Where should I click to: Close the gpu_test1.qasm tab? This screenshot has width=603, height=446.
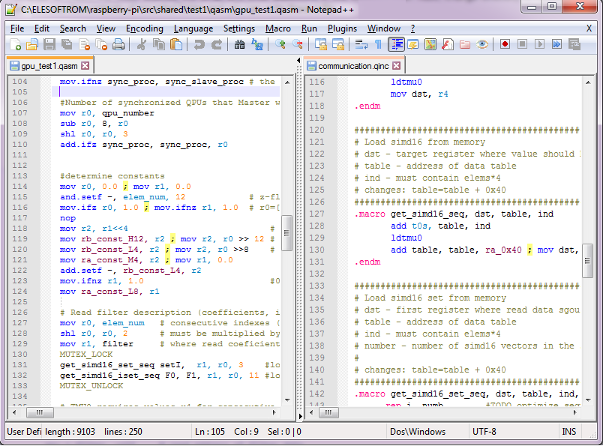[x=85, y=66]
